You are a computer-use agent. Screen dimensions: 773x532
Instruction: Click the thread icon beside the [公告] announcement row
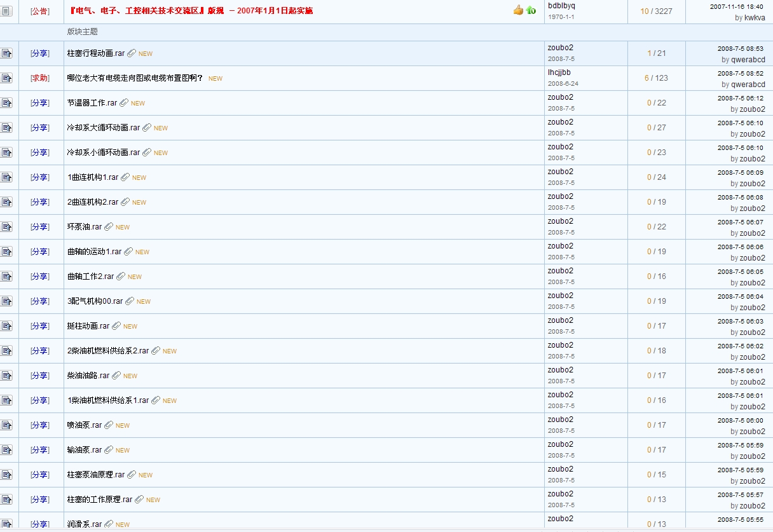click(x=6, y=11)
